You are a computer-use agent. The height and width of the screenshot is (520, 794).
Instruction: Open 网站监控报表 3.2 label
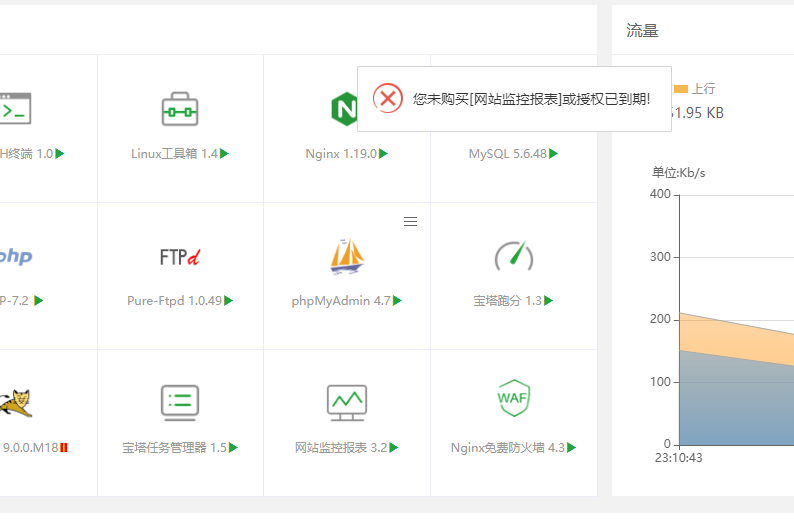pos(341,448)
